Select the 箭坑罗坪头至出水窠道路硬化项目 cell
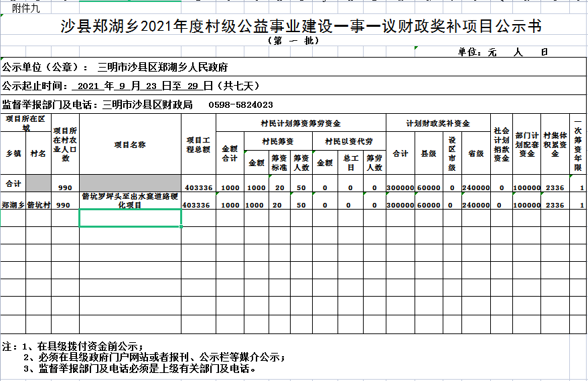588x381 pixels. pyautogui.click(x=130, y=201)
